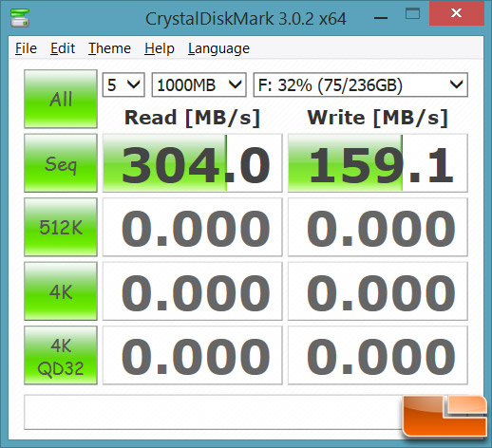Expand the test count dropdown showing 5
The height and width of the screenshot is (448, 492).
(x=123, y=85)
